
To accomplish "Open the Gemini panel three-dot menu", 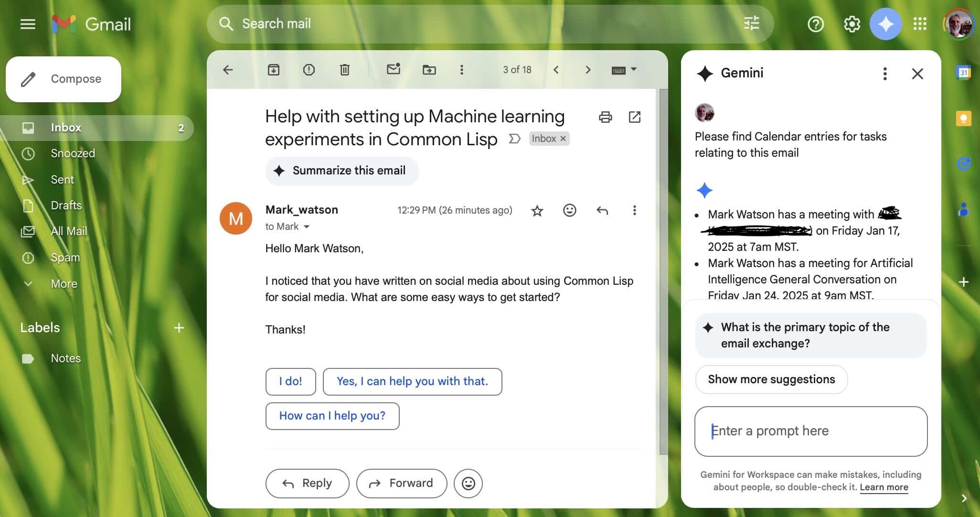I will coord(884,74).
